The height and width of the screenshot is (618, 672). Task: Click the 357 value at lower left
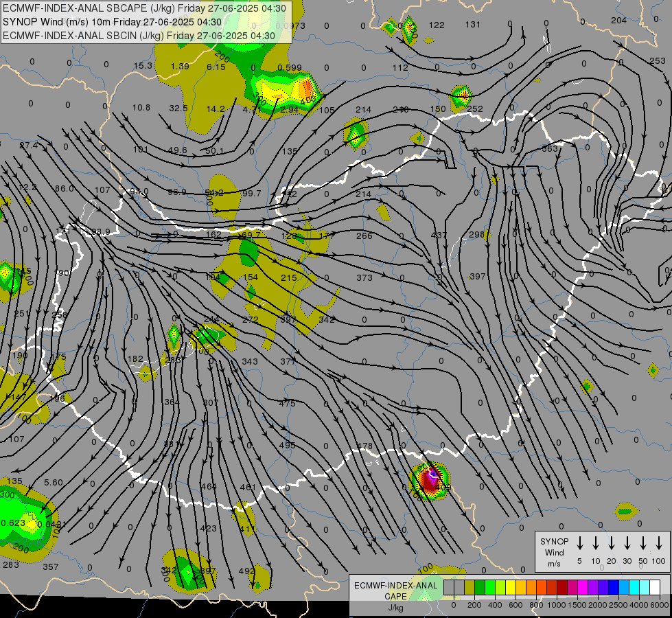coord(51,567)
